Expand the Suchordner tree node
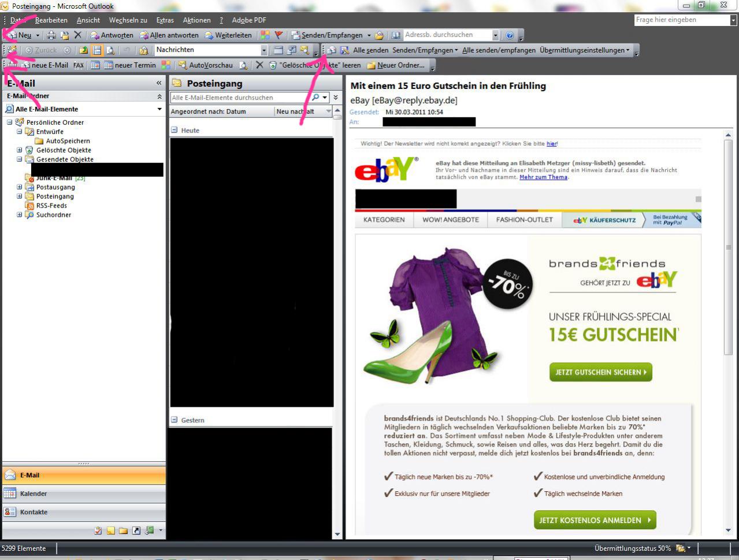 click(19, 215)
